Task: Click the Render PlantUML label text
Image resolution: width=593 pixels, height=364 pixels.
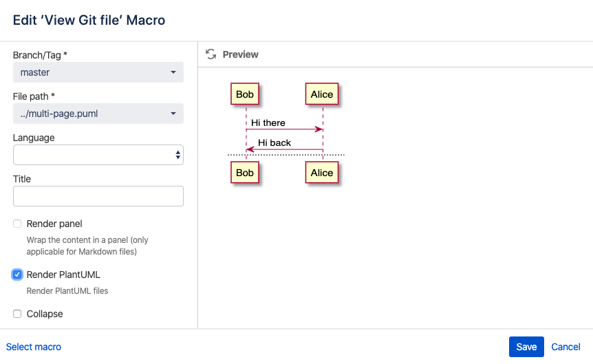Action: (63, 275)
